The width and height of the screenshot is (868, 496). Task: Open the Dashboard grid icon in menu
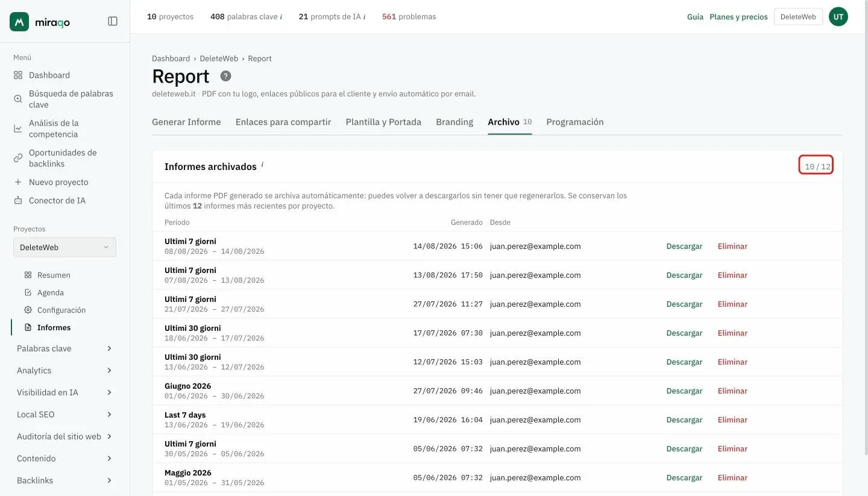[x=18, y=75]
